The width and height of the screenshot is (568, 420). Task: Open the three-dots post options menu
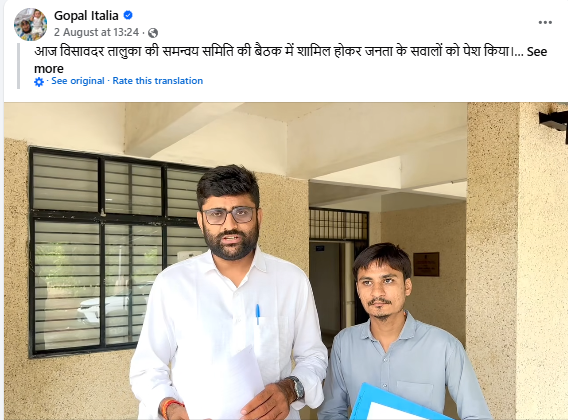545,22
